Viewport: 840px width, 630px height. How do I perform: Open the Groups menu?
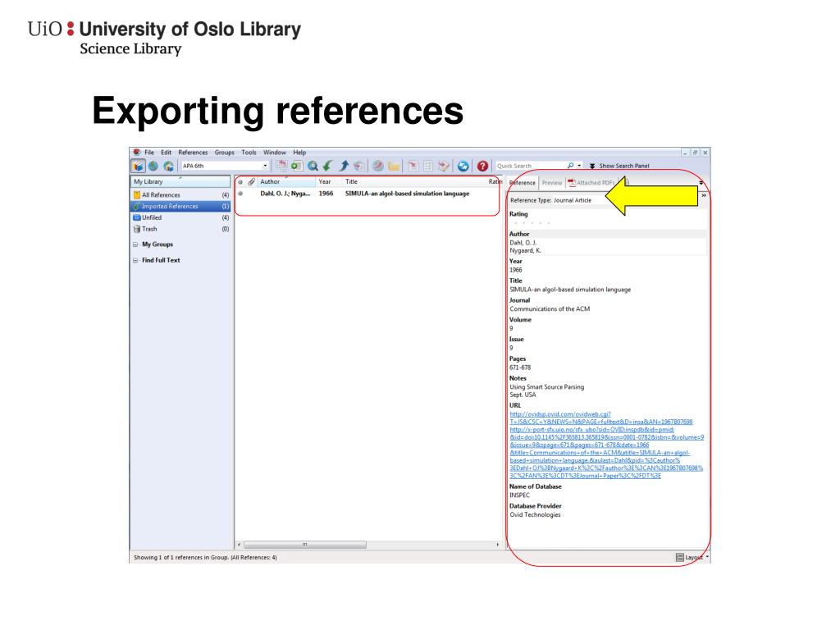tap(225, 153)
